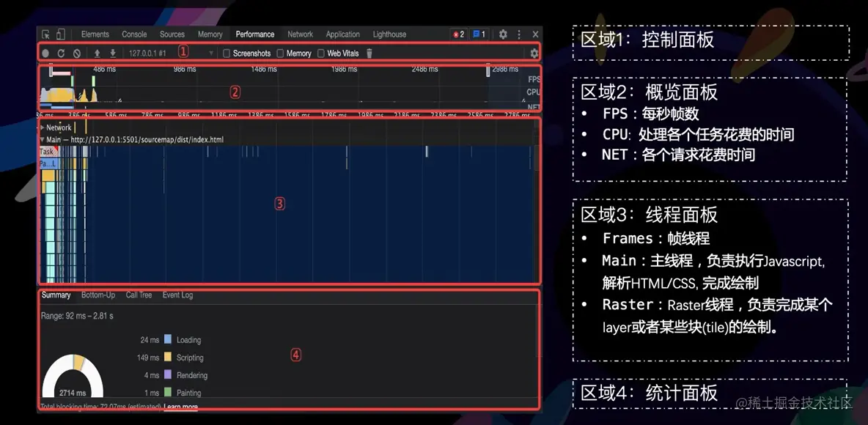Click the reload-and-record icon
The width and height of the screenshot is (868, 425).
(x=61, y=53)
